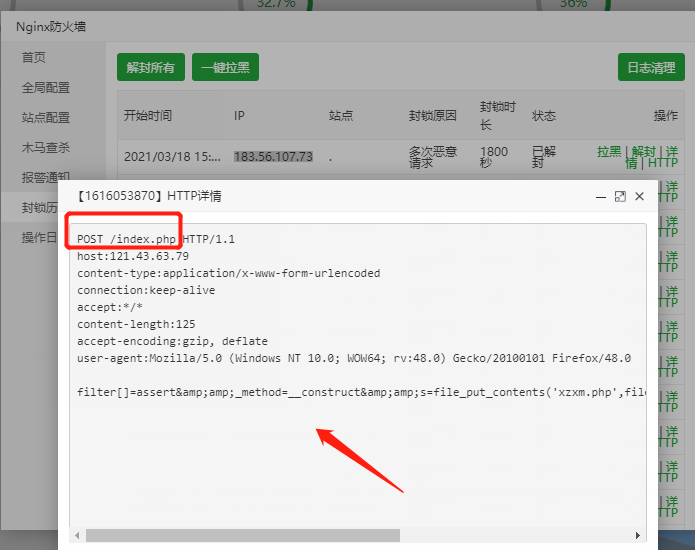Image resolution: width=695 pixels, height=550 pixels.
Task: Click 拉黑 link for 183.56.107.73
Action: pos(609,152)
